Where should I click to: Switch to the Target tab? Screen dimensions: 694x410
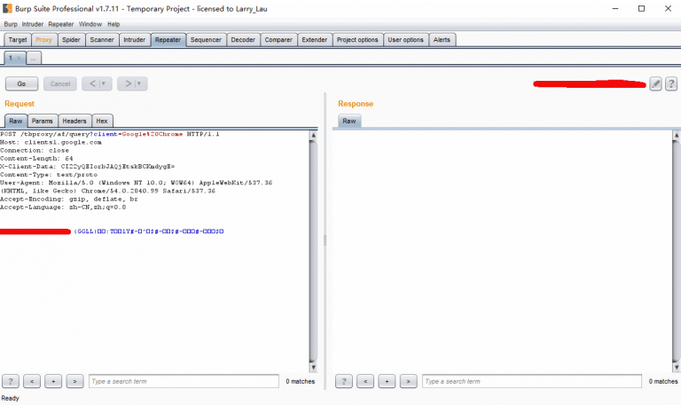[18, 40]
